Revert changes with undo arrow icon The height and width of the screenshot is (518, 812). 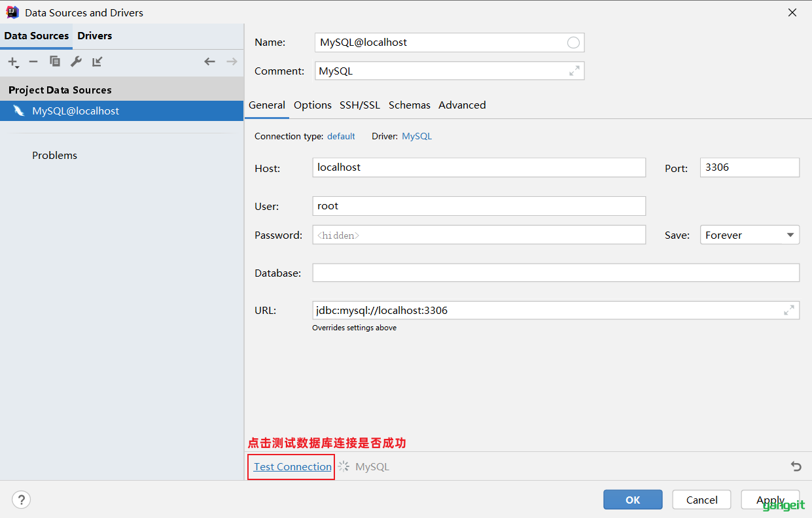coord(796,466)
